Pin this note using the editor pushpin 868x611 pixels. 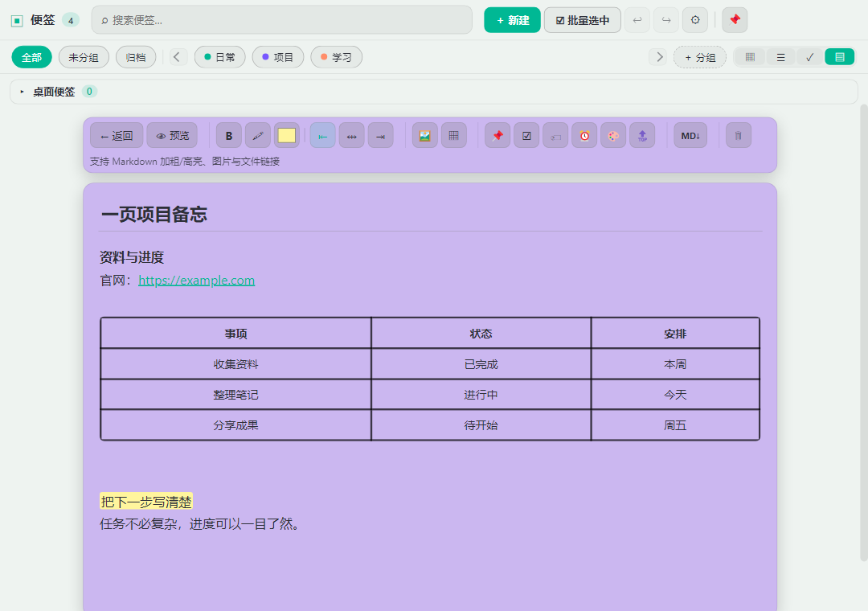pyautogui.click(x=497, y=136)
